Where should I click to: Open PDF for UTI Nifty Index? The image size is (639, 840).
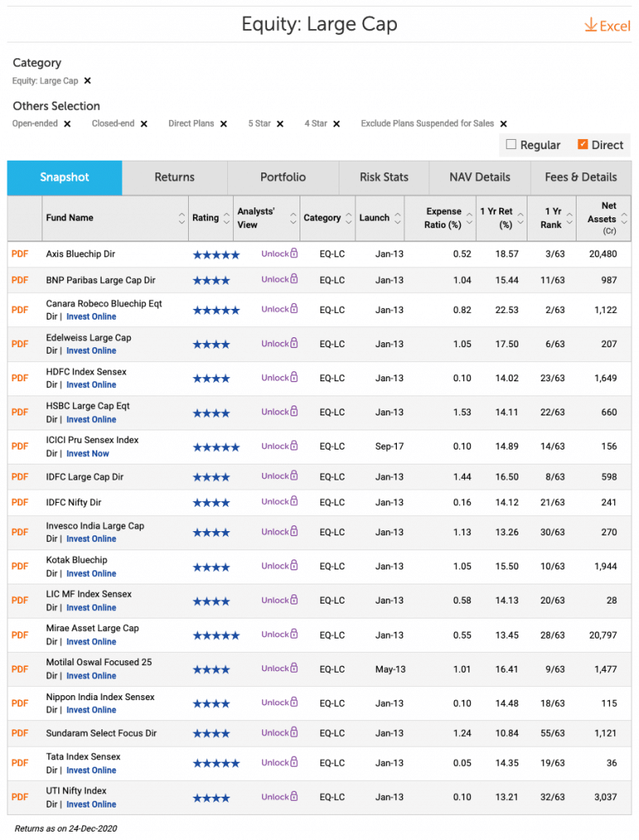click(x=20, y=798)
